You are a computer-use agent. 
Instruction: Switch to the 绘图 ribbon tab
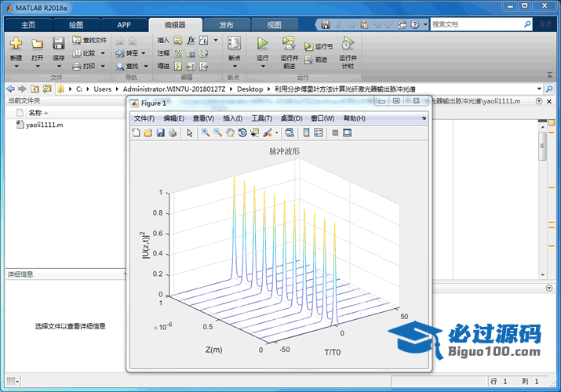pyautogui.click(x=75, y=25)
